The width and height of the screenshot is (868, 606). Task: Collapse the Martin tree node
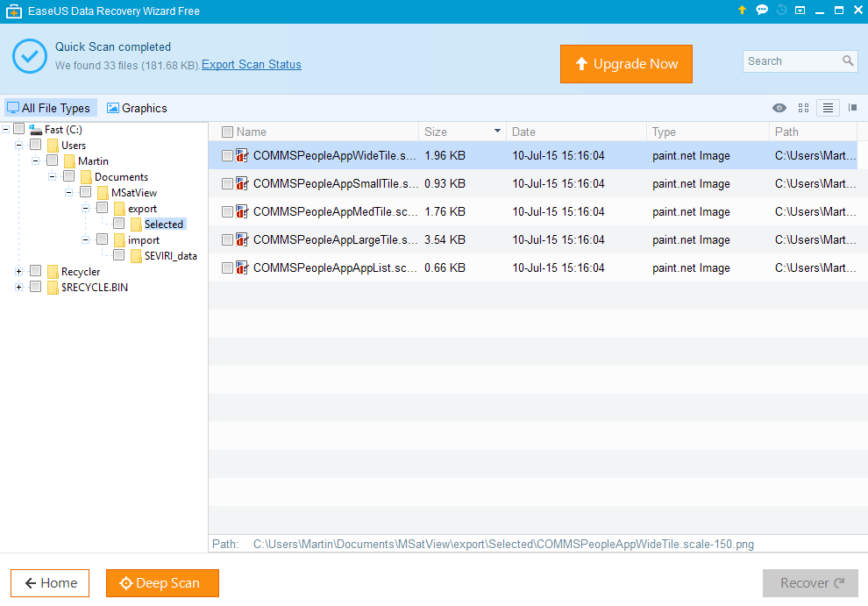35,161
